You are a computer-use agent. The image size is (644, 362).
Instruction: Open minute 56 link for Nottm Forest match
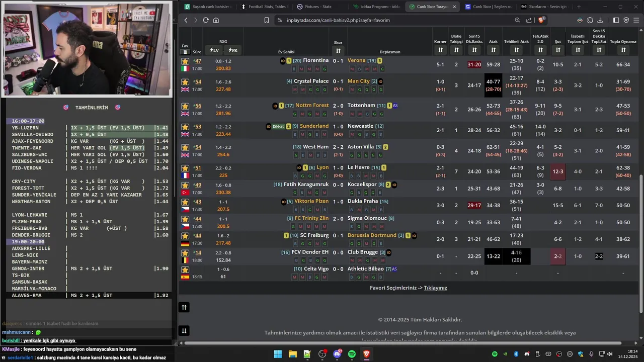pyautogui.click(x=197, y=106)
